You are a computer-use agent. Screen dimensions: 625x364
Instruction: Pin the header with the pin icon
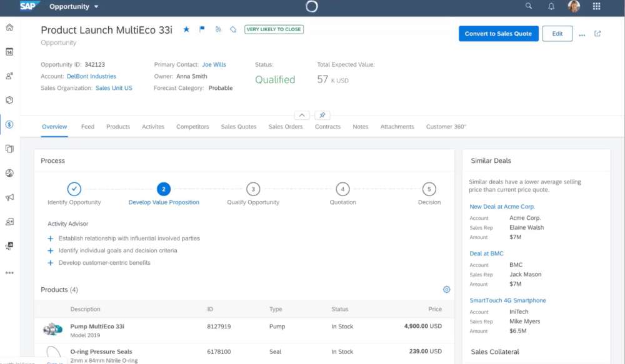(x=322, y=115)
